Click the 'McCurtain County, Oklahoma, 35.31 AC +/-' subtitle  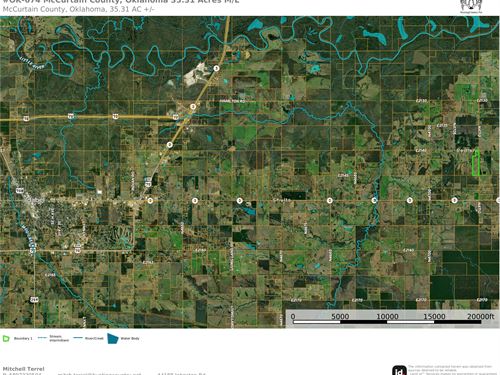click(x=78, y=9)
